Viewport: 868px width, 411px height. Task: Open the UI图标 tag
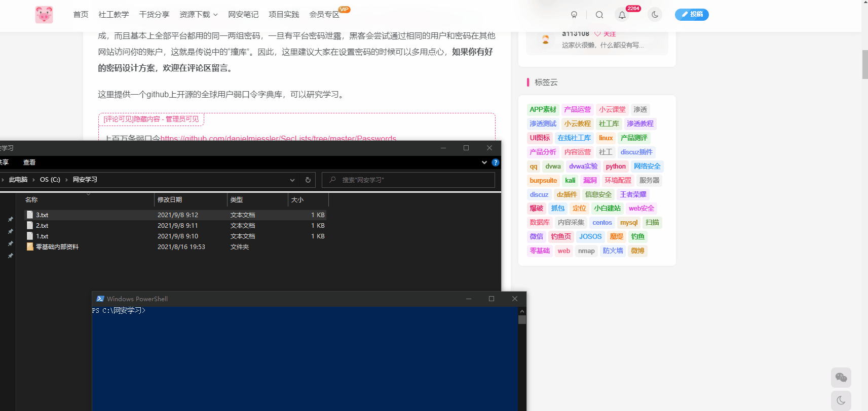tap(540, 138)
